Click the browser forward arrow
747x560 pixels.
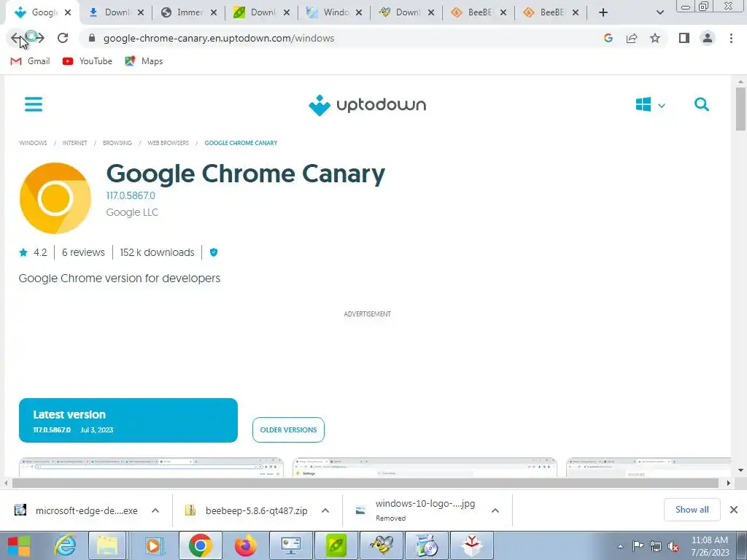[39, 38]
